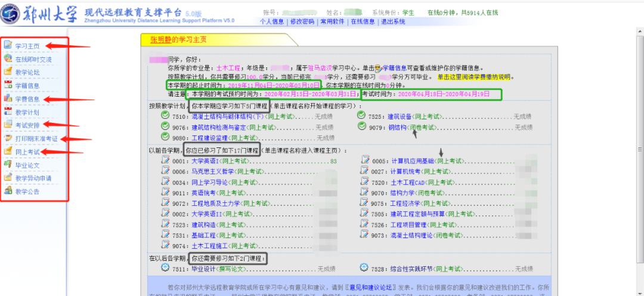Open 综合性实践环节 course link
644x296 pixels.
click(x=411, y=269)
